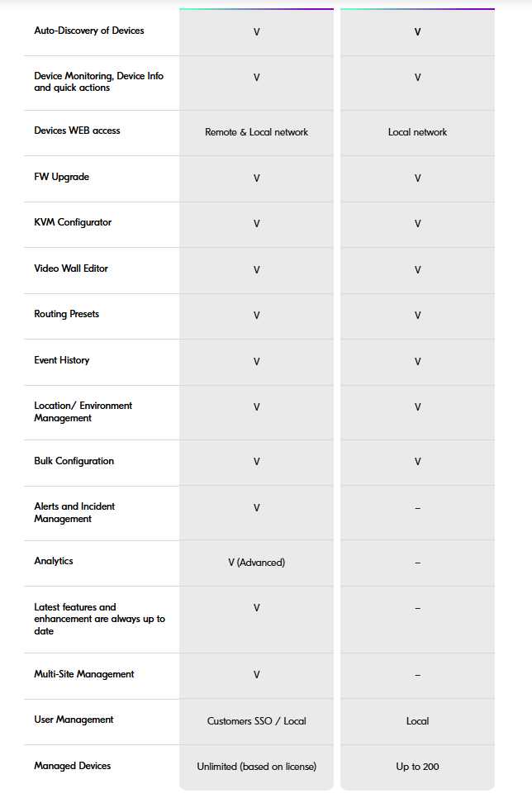Select the KVM Configurator row label
This screenshot has width=532, height=803.
(x=73, y=222)
